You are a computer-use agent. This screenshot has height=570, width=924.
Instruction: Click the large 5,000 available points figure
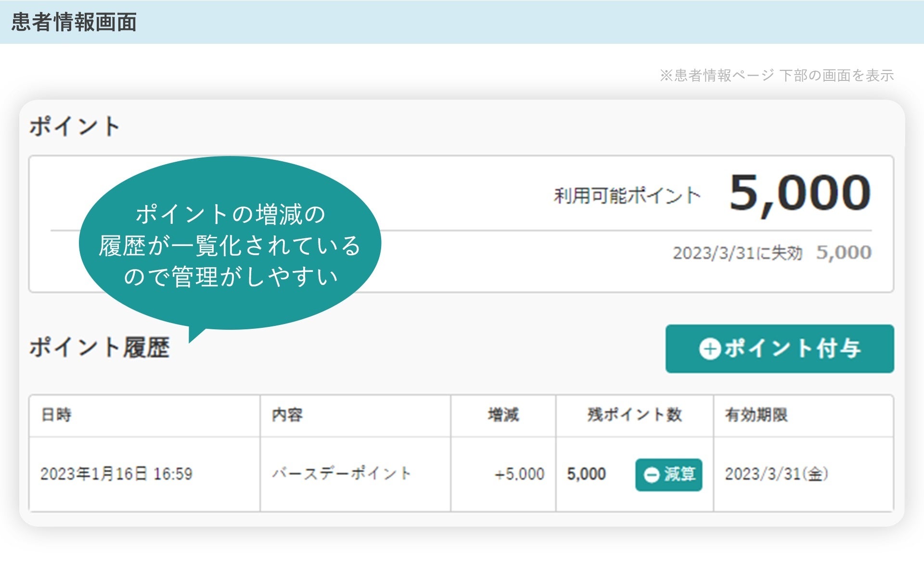[x=800, y=193]
